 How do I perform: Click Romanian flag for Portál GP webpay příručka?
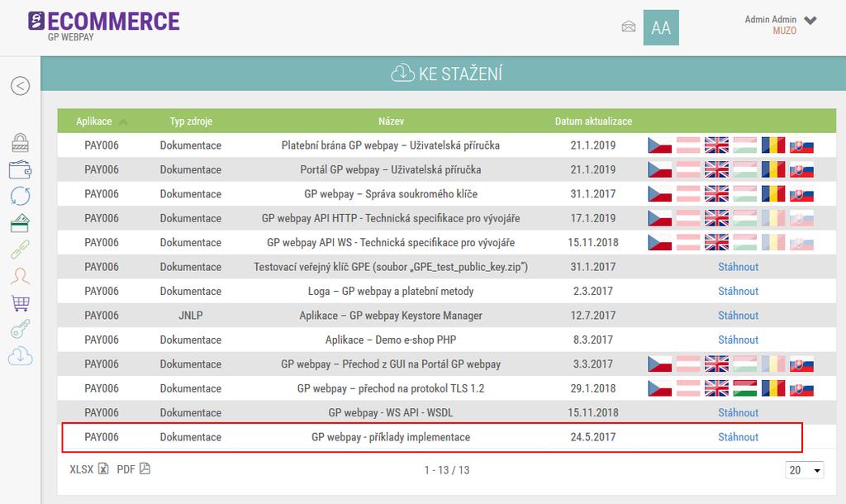tap(773, 169)
